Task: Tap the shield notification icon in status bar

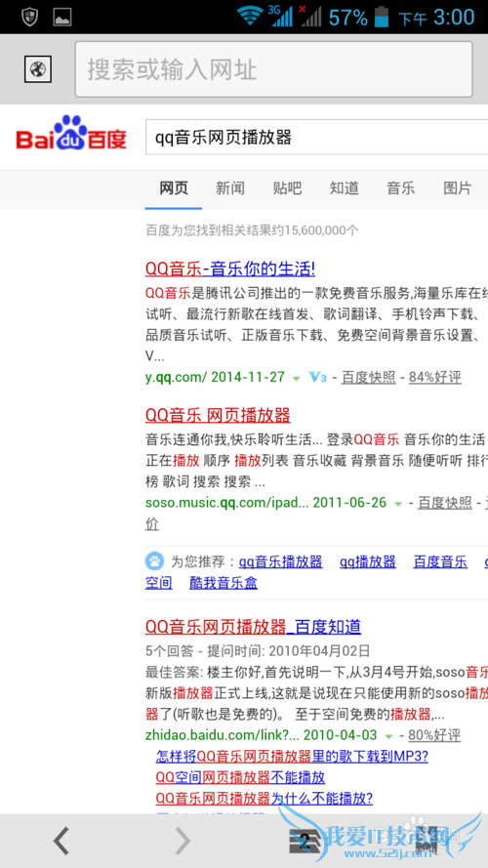Action: (29, 17)
